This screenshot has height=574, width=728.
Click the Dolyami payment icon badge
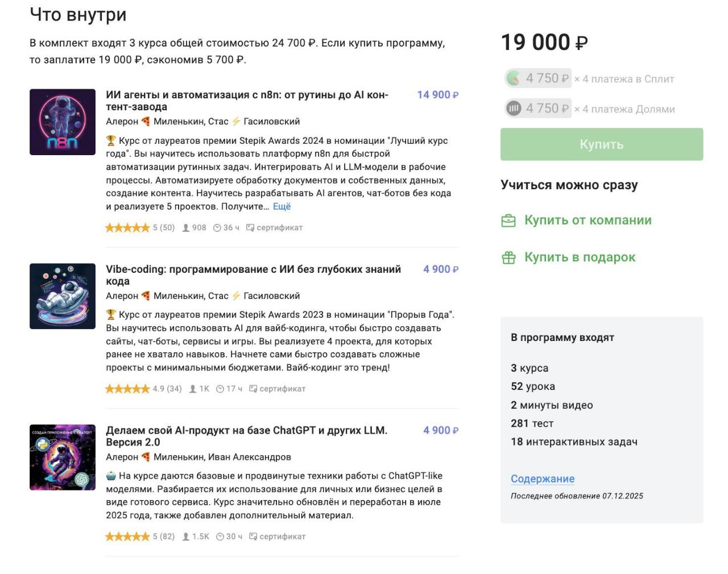514,109
